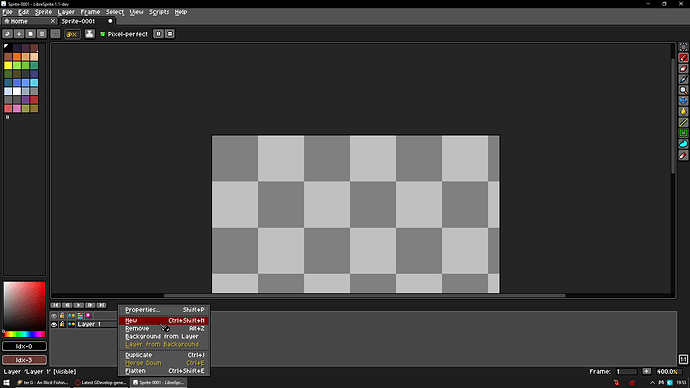Choose the green Rectangle tool
The height and width of the screenshot is (388, 690).
coord(683,133)
